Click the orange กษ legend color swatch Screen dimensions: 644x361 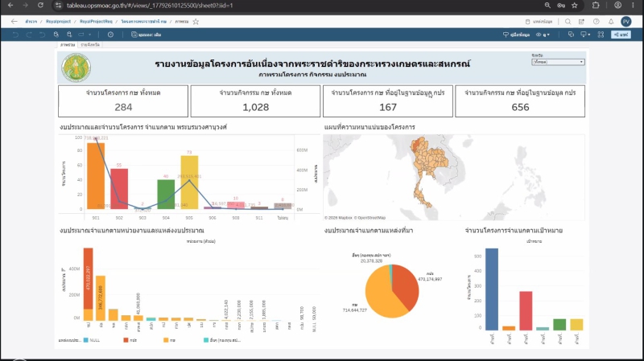coord(166,340)
